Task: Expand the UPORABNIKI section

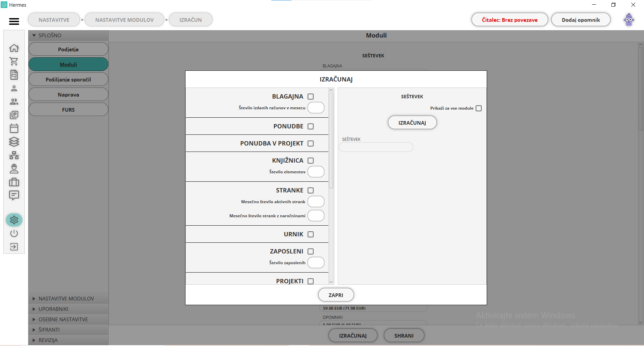Action: point(68,309)
